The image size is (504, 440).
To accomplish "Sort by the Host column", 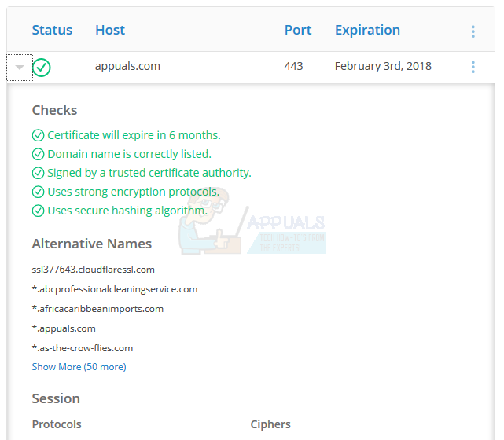I will coord(110,31).
